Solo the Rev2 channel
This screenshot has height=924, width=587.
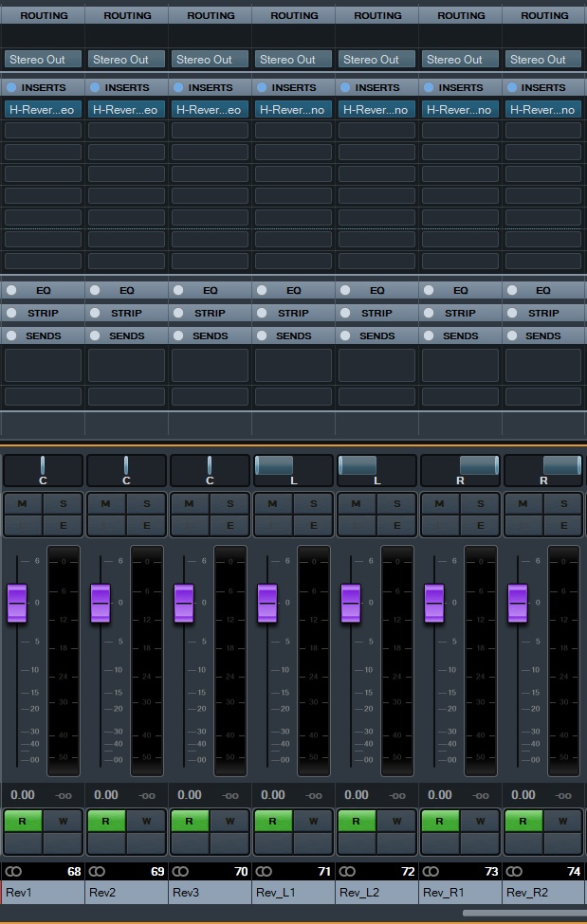pyautogui.click(x=146, y=504)
